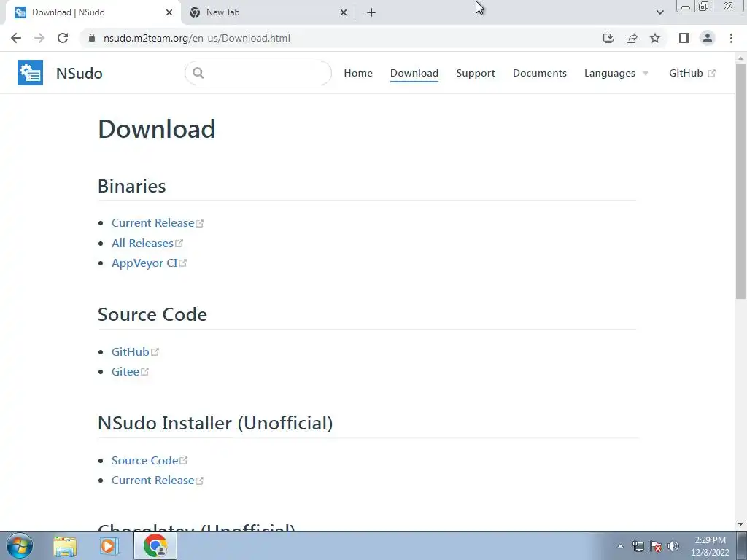The height and width of the screenshot is (560, 747).
Task: Go back with browser back arrow
Action: click(x=16, y=38)
